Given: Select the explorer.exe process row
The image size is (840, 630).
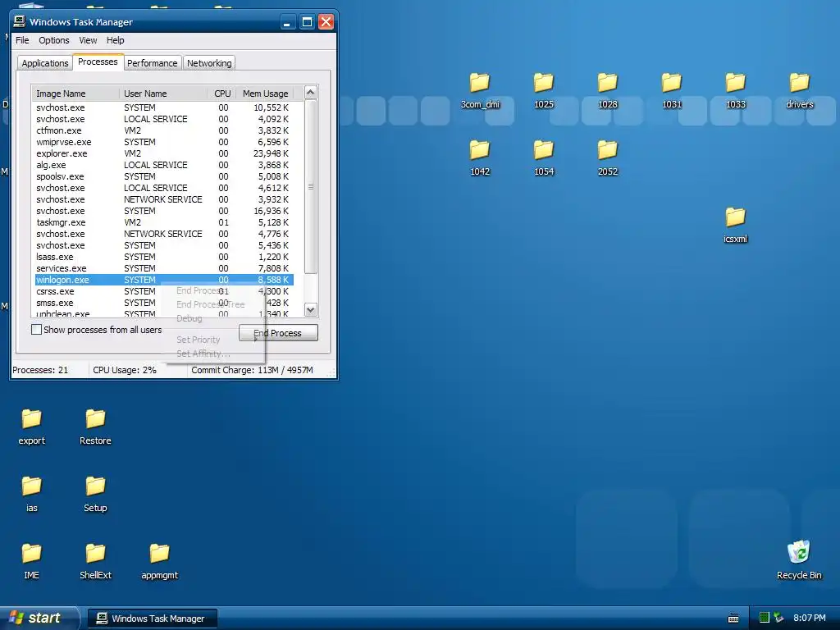Looking at the screenshot, I should click(x=163, y=153).
